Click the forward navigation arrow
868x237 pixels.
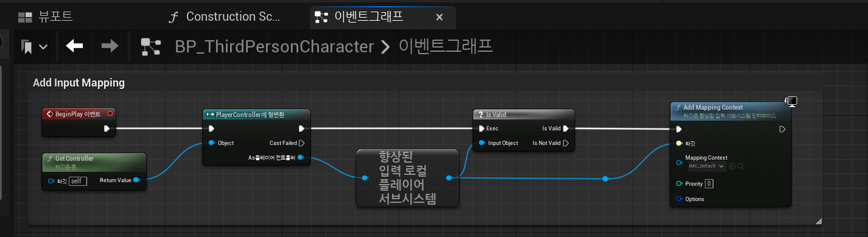(110, 46)
